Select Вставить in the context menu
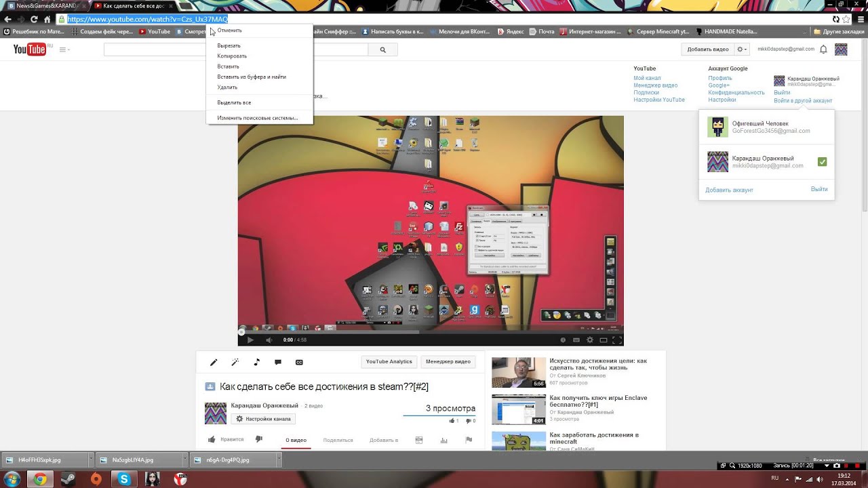Image resolution: width=868 pixels, height=488 pixels. (229, 66)
